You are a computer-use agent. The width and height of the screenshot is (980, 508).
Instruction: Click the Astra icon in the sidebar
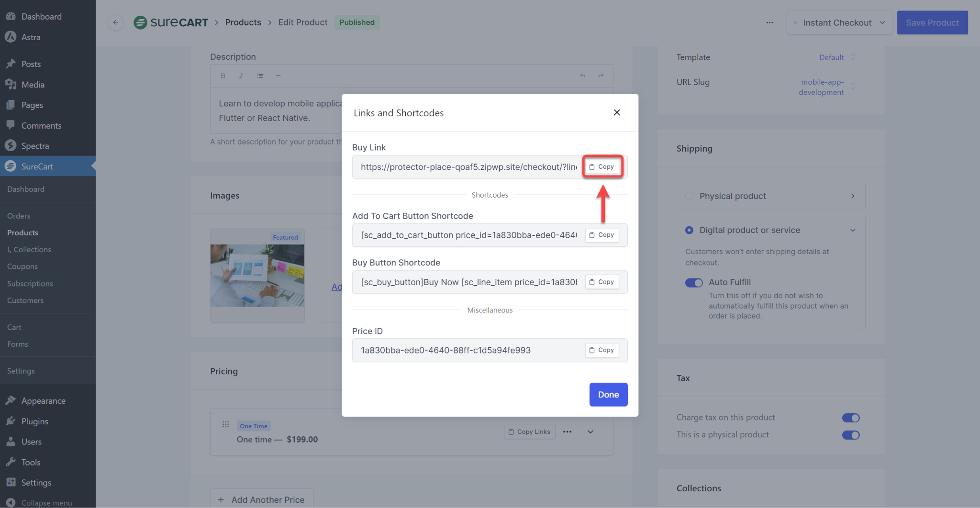point(11,37)
